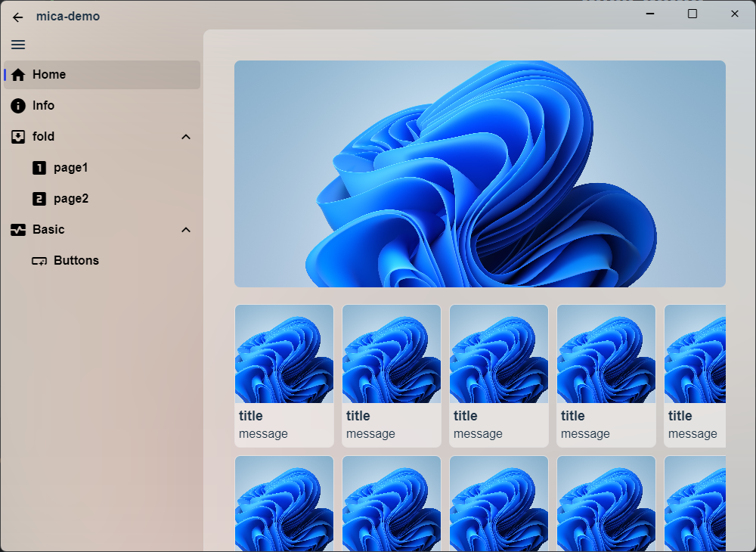756x552 pixels.
Task: Open page2 in sidebar
Action: (102, 199)
